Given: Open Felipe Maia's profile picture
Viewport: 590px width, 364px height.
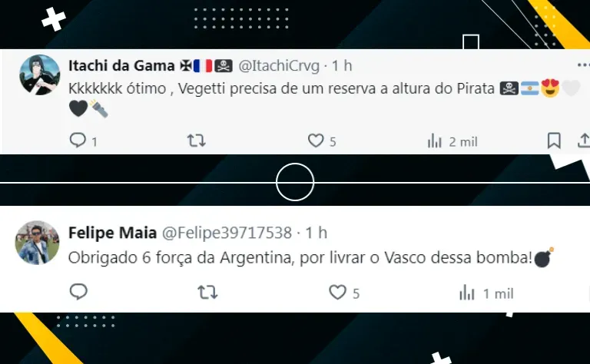Looking at the screenshot, I should click(37, 243).
